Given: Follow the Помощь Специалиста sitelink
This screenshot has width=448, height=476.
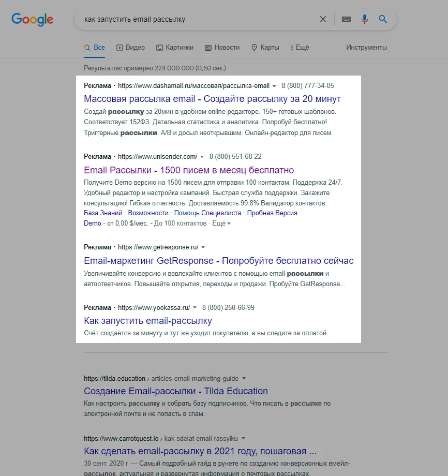Looking at the screenshot, I should coord(207,213).
